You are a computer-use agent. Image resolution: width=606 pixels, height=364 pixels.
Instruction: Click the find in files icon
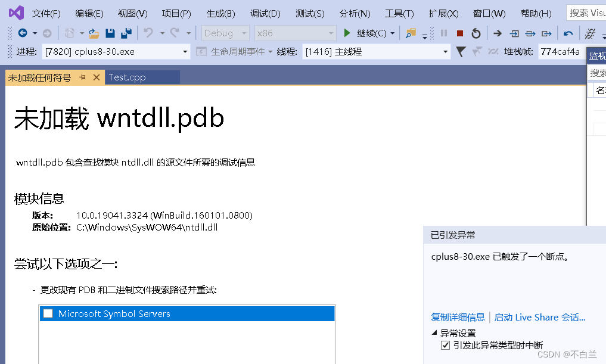[x=411, y=33]
